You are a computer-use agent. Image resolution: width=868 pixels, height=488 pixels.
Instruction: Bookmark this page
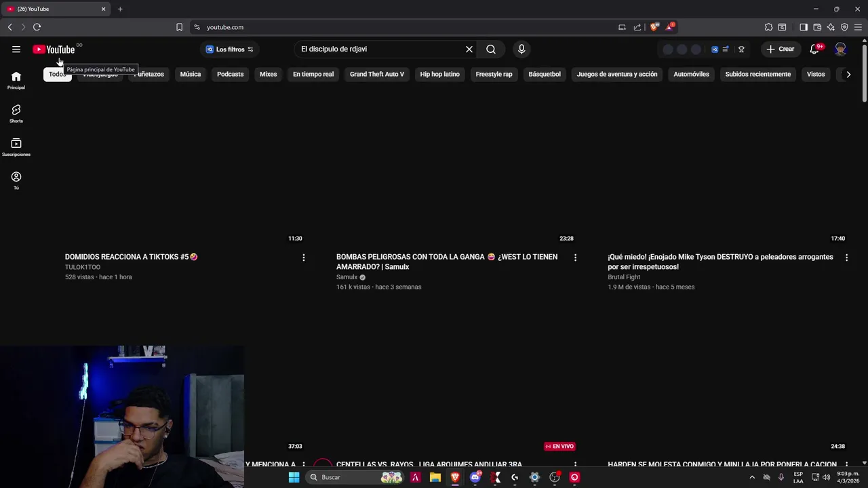pos(179,27)
